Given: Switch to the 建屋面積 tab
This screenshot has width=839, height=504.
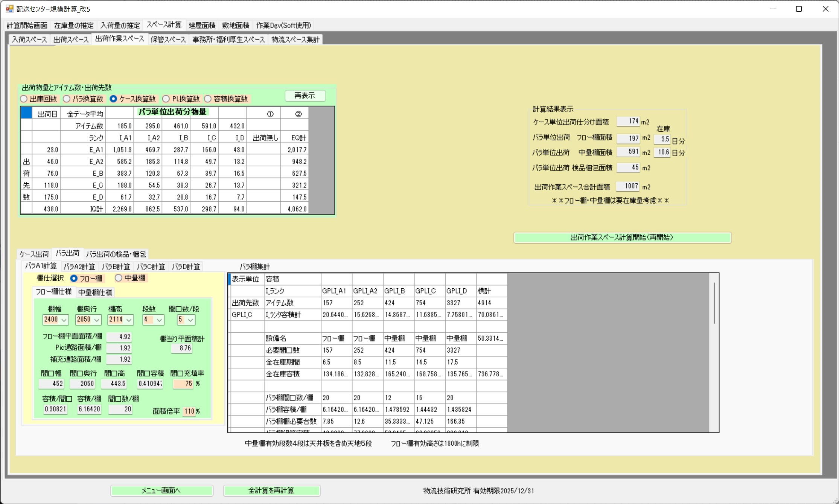Looking at the screenshot, I should [x=202, y=25].
